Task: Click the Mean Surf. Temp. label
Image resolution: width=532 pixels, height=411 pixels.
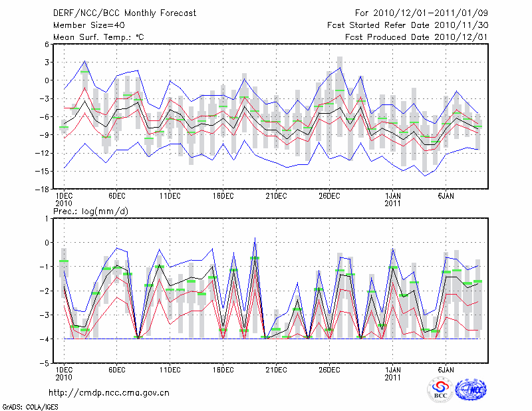Action: pos(98,37)
